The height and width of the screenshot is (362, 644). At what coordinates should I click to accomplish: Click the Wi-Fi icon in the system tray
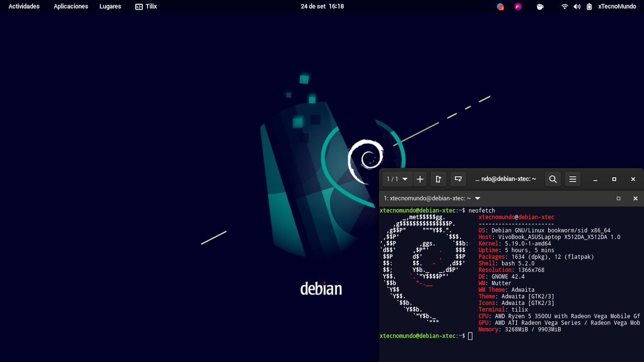pyautogui.click(x=563, y=6)
